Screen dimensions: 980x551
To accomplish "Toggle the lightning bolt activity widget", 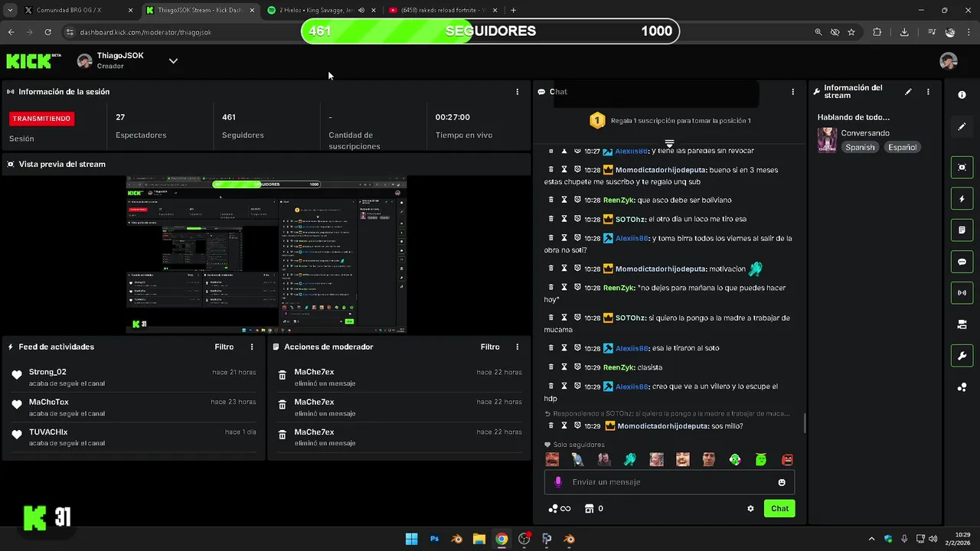I will pyautogui.click(x=962, y=199).
